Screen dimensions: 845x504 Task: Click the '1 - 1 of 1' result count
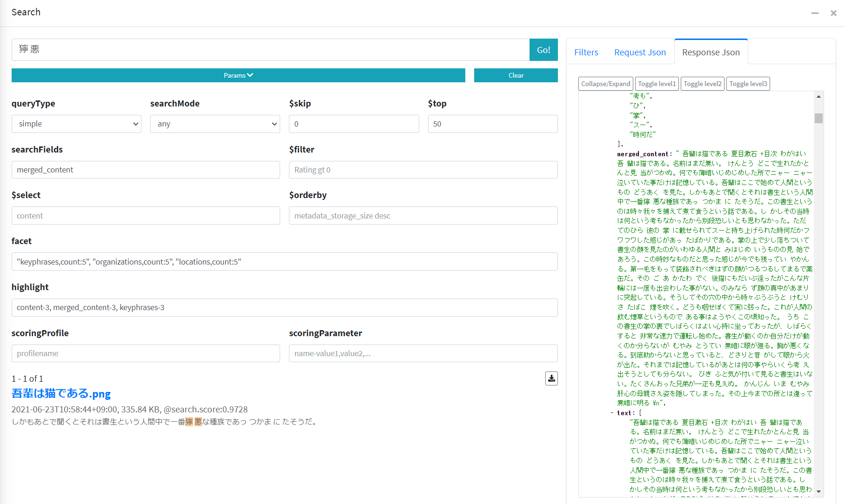27,378
